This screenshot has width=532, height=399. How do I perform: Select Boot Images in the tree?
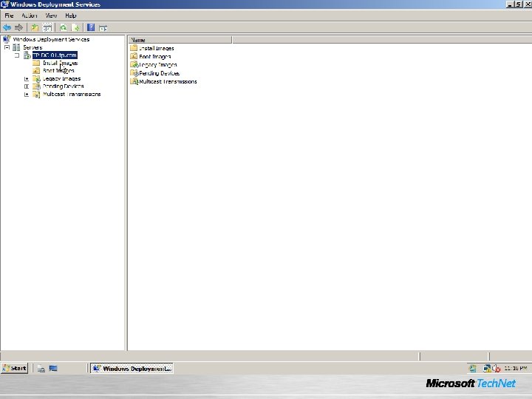coord(58,71)
